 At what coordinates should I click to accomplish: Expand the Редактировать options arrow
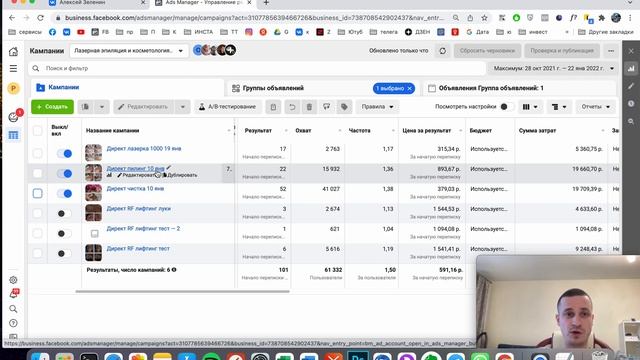pos(183,107)
